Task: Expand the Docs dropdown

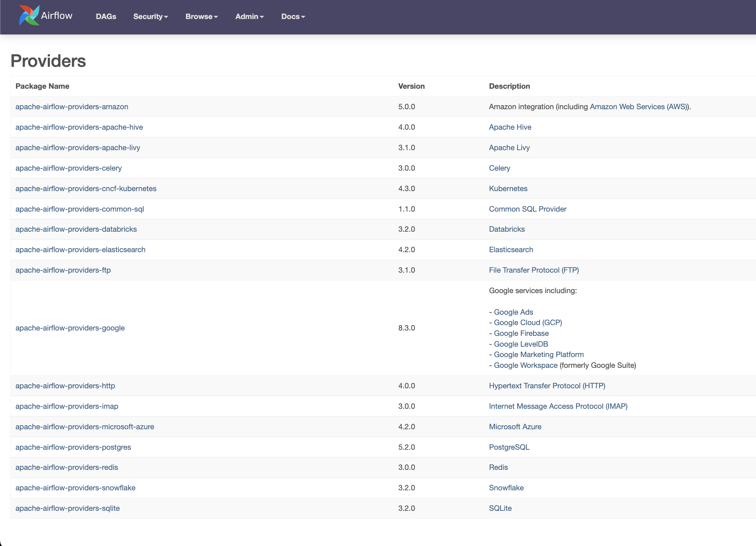Action: tap(293, 17)
